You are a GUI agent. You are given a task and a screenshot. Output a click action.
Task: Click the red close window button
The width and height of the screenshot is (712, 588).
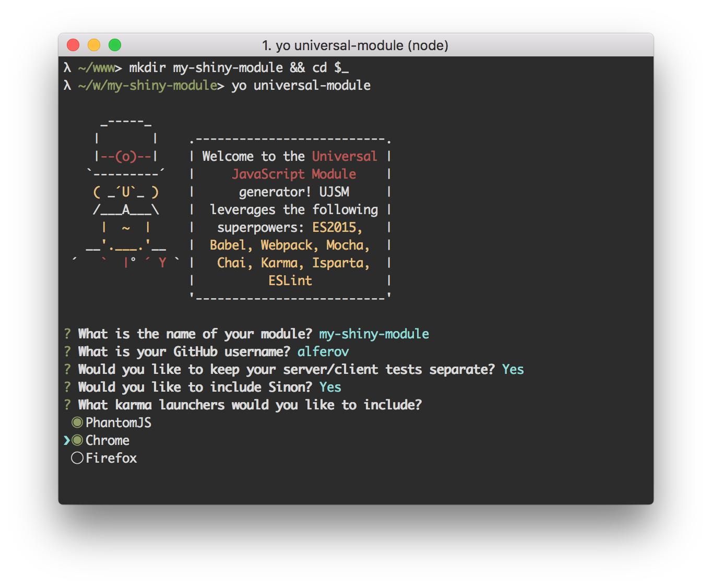coord(73,45)
